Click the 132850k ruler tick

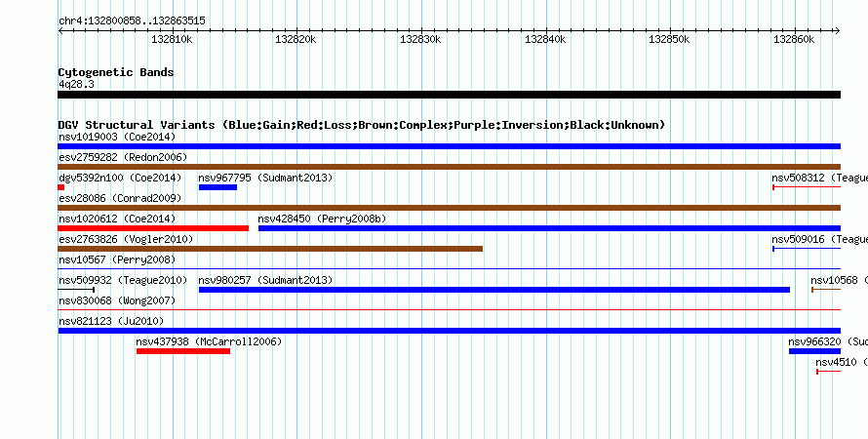[669, 39]
